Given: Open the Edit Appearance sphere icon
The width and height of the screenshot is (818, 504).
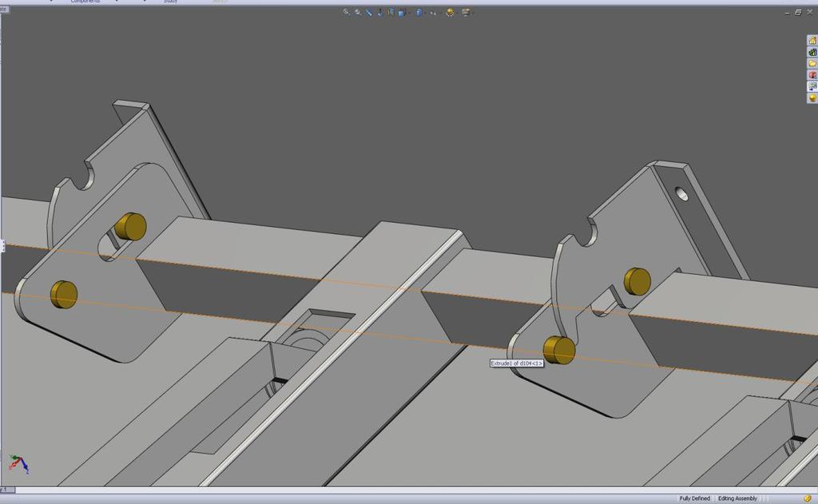Looking at the screenshot, I should click(450, 12).
